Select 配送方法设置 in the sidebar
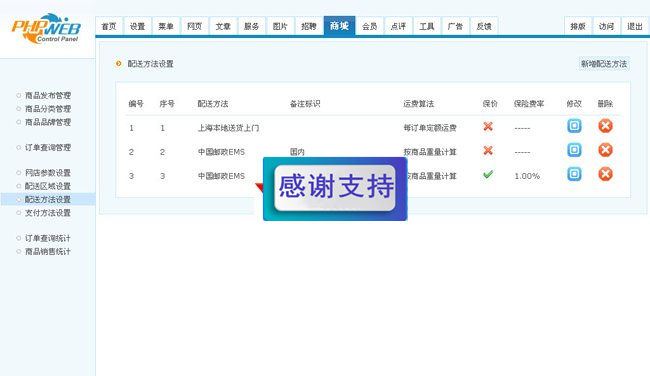Image resolution: width=650 pixels, height=376 pixels. pos(48,199)
